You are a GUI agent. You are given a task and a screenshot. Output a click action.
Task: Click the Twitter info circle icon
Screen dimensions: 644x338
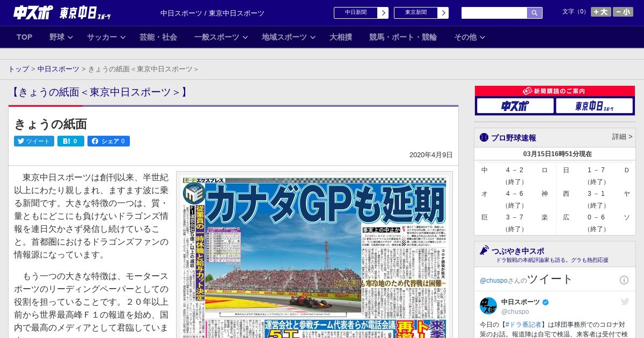(624, 280)
